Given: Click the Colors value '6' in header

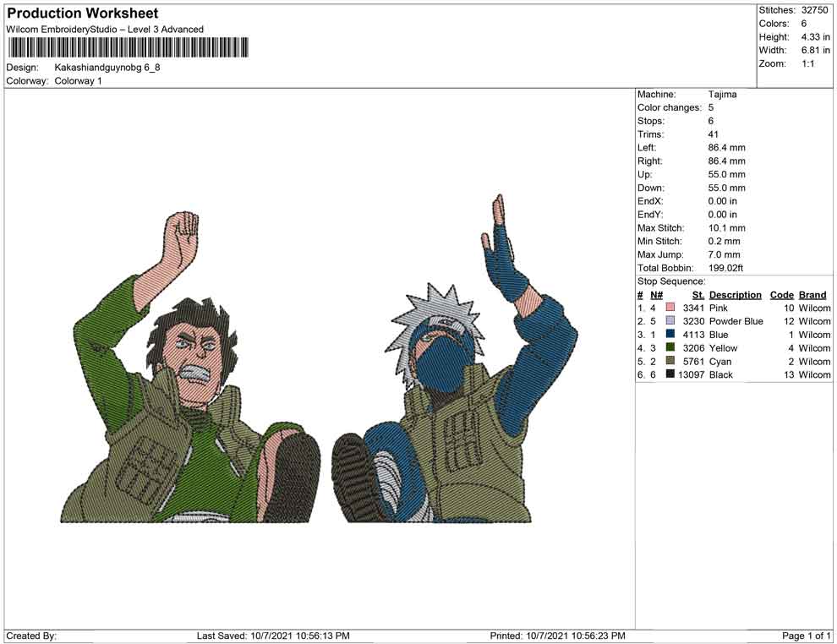Looking at the screenshot, I should 803,24.
